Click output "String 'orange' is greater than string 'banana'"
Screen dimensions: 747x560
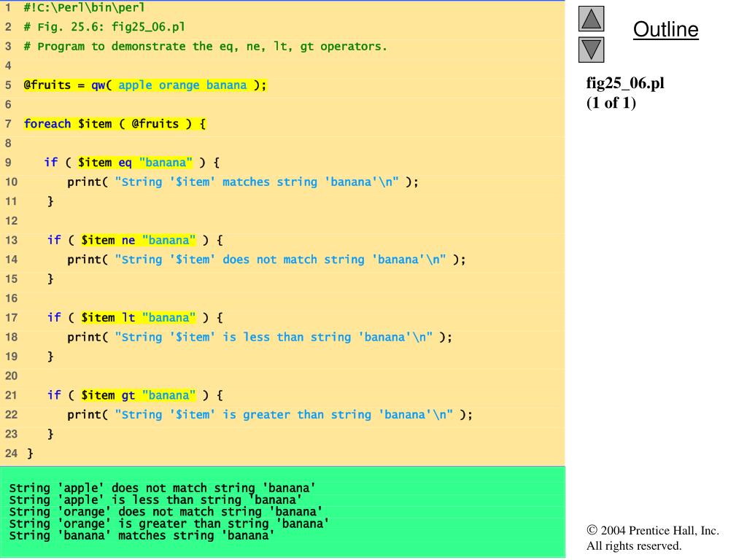point(169,524)
